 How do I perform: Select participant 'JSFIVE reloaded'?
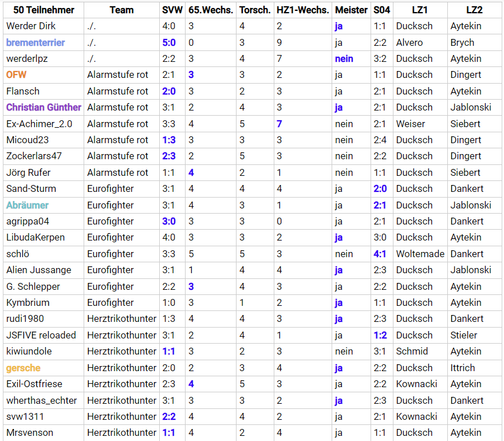click(x=41, y=335)
